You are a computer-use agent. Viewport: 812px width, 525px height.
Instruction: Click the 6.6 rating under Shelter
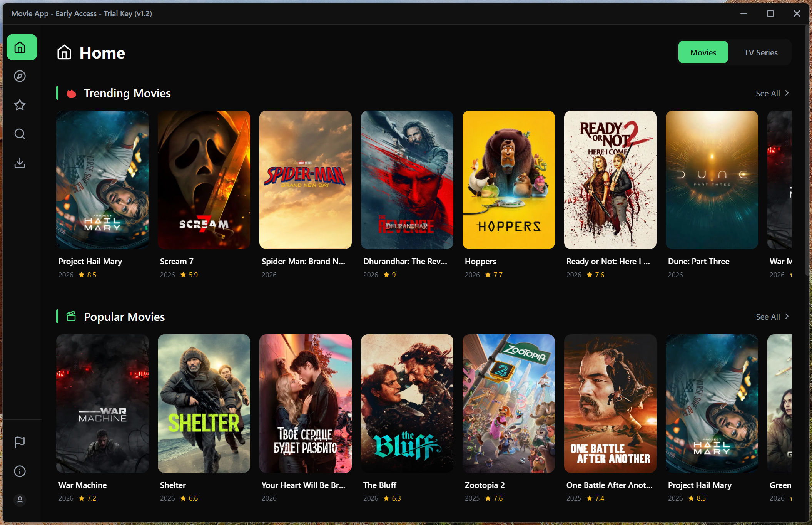189,498
